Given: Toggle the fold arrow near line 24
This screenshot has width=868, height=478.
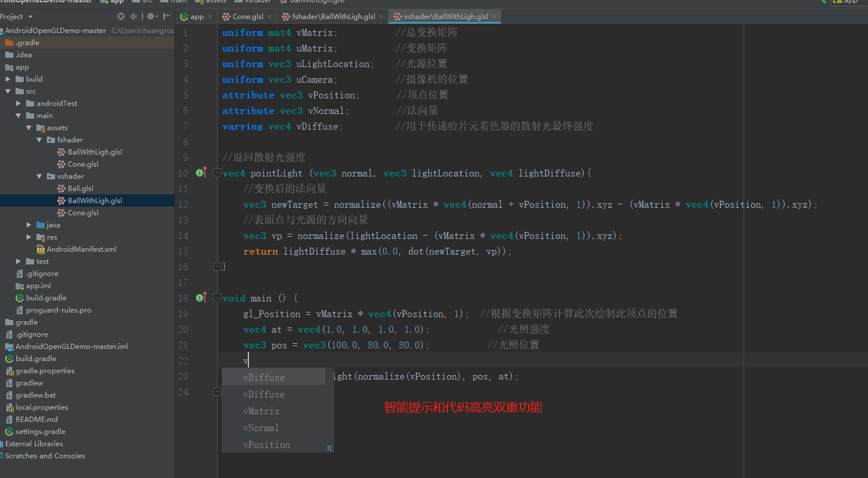Looking at the screenshot, I should (x=217, y=391).
